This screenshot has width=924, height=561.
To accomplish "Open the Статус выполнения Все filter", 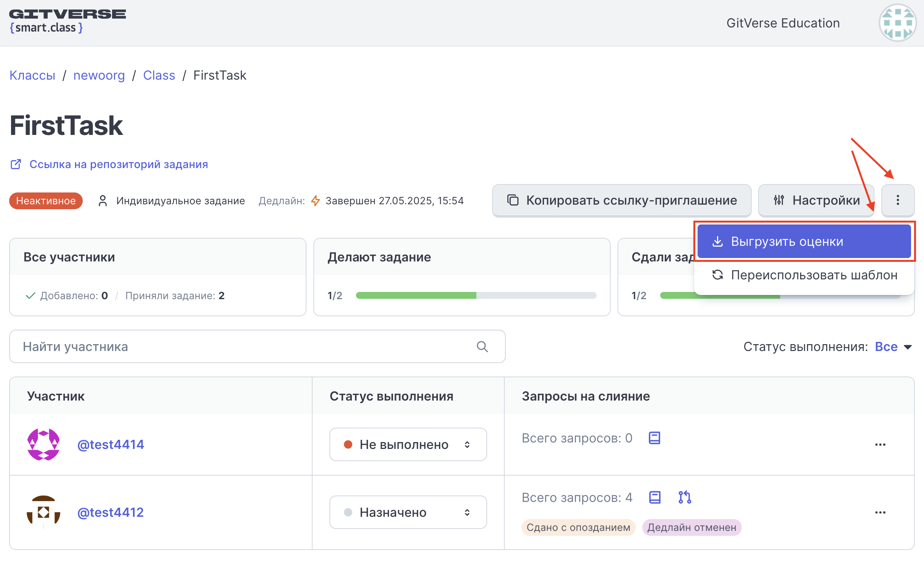I will 893,346.
